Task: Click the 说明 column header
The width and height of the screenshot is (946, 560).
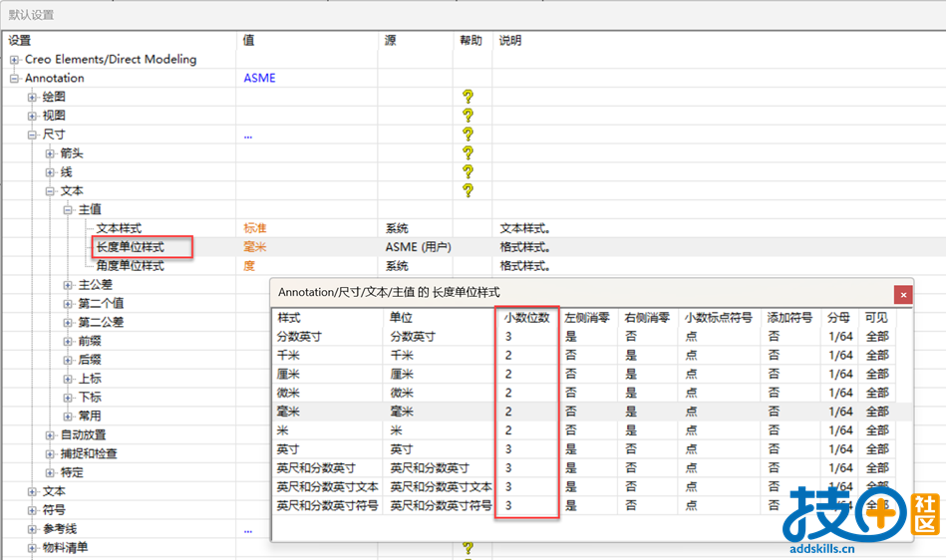Action: tap(509, 41)
